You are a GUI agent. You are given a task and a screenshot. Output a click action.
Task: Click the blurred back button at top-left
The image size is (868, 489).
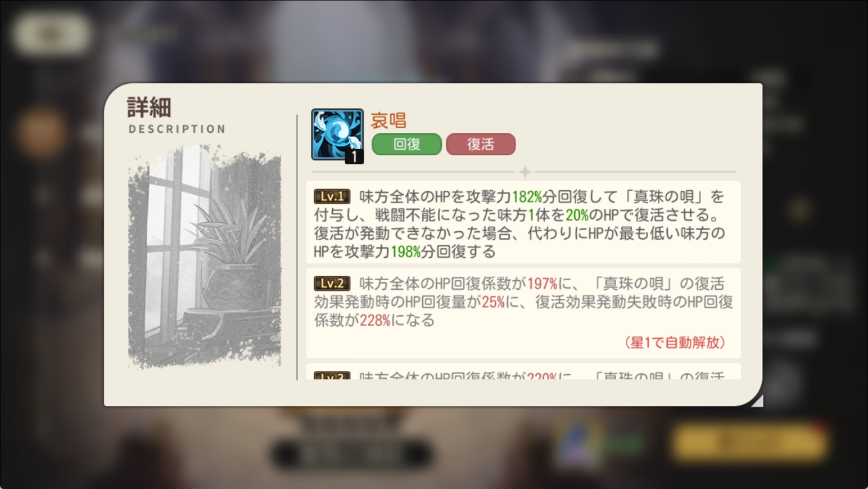(52, 34)
